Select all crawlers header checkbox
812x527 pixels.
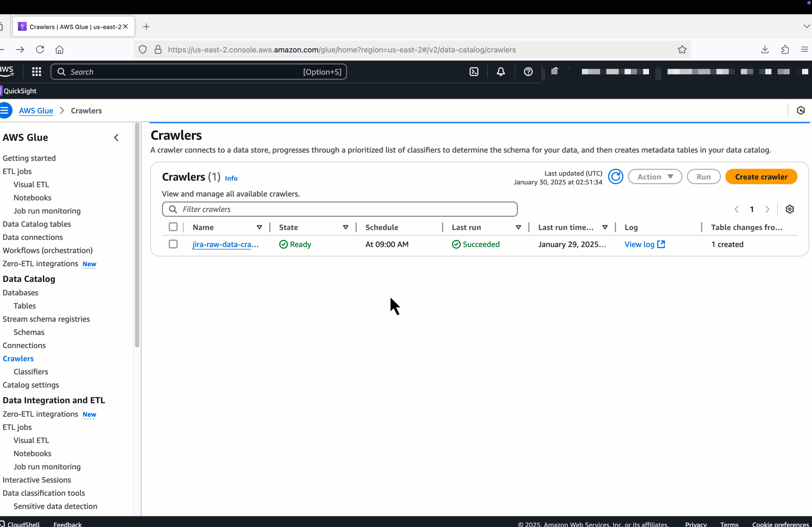tap(173, 227)
